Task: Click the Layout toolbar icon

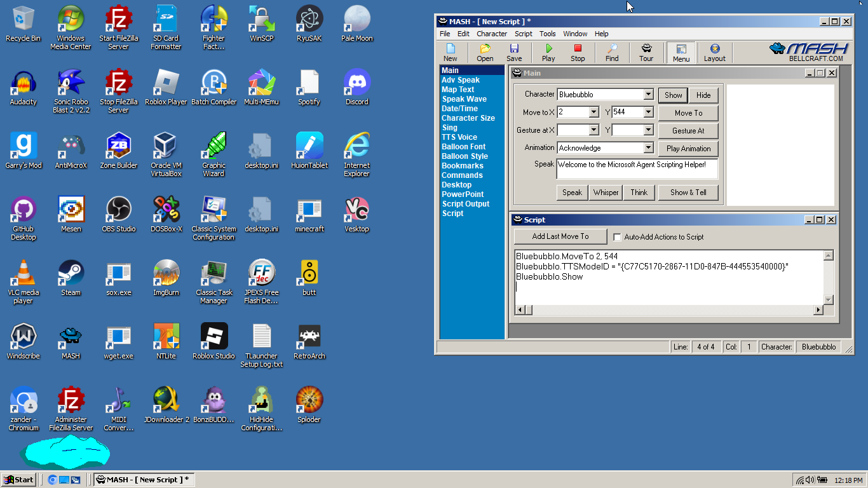Action: pyautogui.click(x=714, y=52)
